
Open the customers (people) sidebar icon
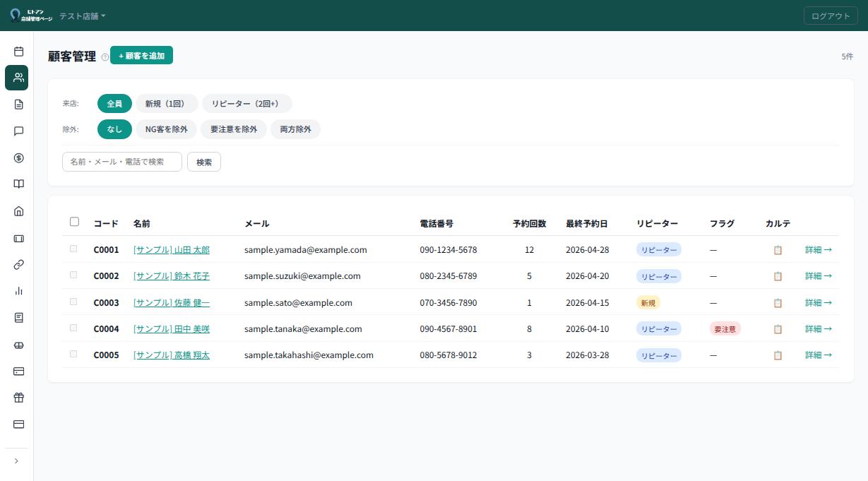[19, 78]
